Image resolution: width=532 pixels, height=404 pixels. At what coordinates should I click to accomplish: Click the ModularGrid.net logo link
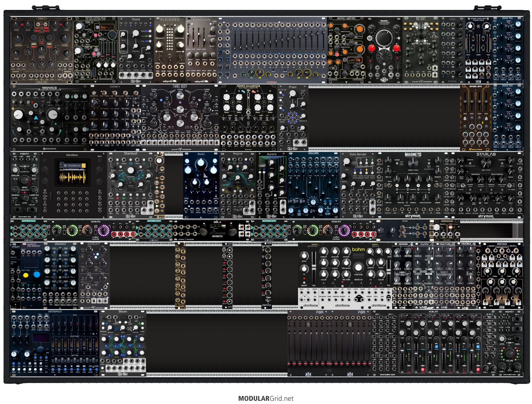pyautogui.click(x=266, y=398)
